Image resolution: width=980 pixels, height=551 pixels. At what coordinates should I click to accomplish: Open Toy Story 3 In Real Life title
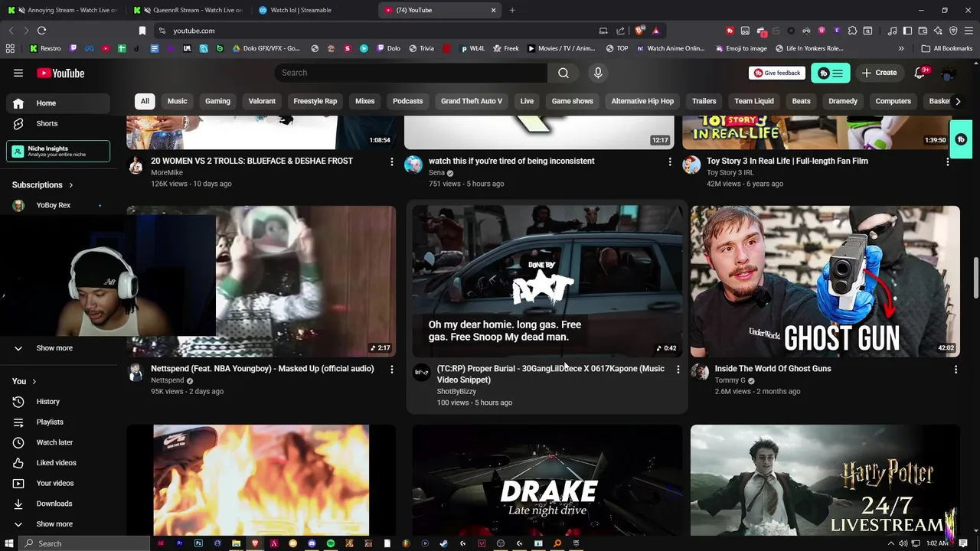coord(787,161)
